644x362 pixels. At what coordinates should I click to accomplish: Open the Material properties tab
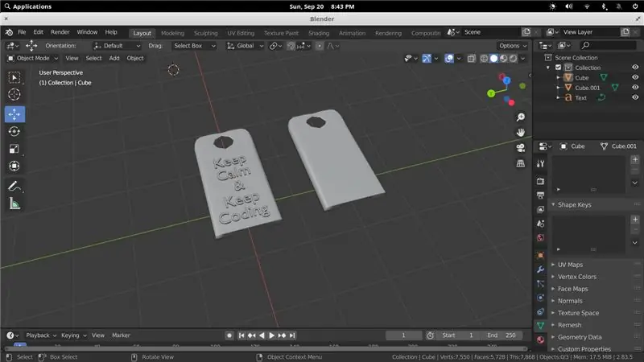click(x=540, y=339)
